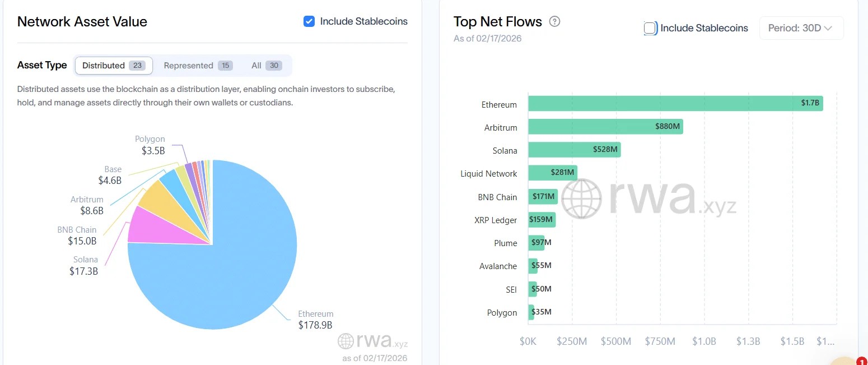868x365 pixels.
Task: Open the Period: 30D dropdown
Action: point(801,28)
